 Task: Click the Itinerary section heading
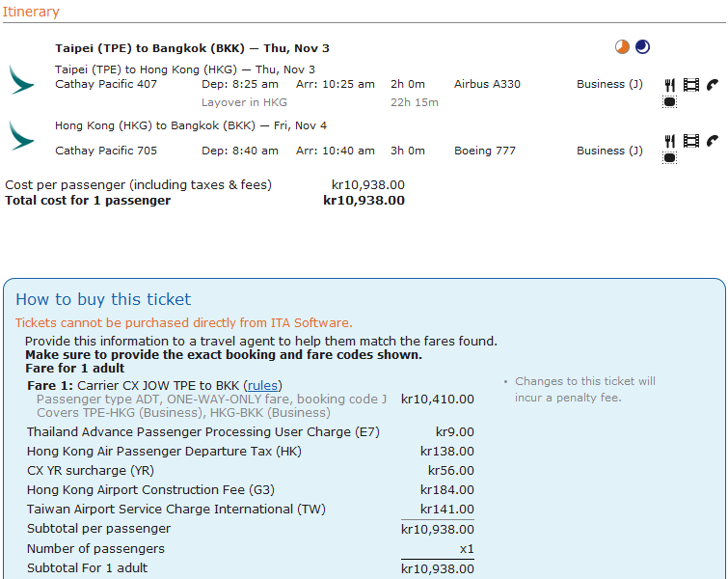pyautogui.click(x=31, y=12)
